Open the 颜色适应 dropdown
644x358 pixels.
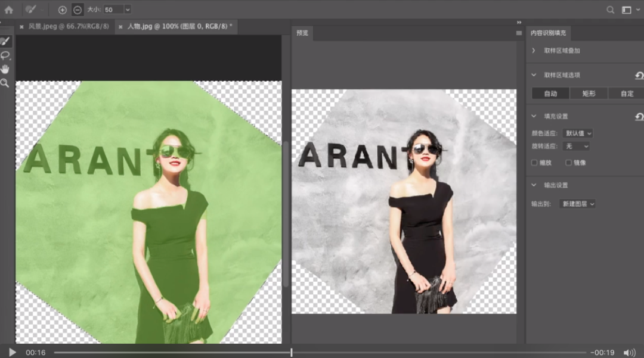coord(577,133)
